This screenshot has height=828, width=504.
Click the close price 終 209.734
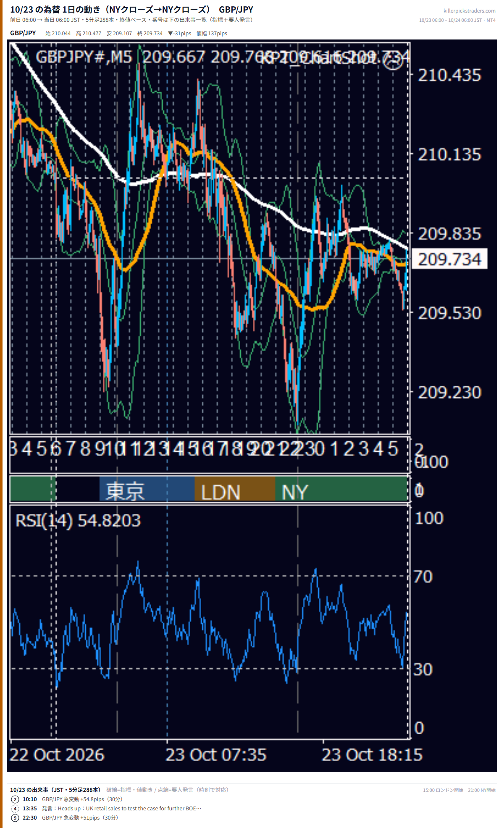(x=150, y=33)
